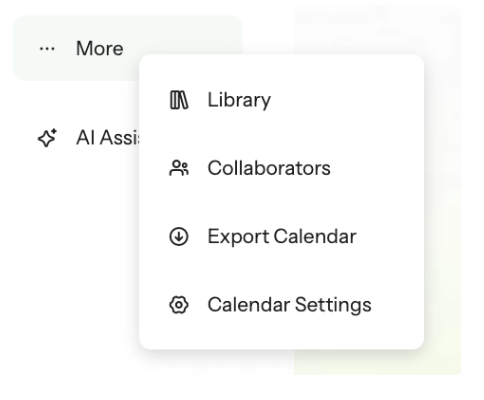
Task: Click the Calendar Settings text label
Action: coord(289,305)
